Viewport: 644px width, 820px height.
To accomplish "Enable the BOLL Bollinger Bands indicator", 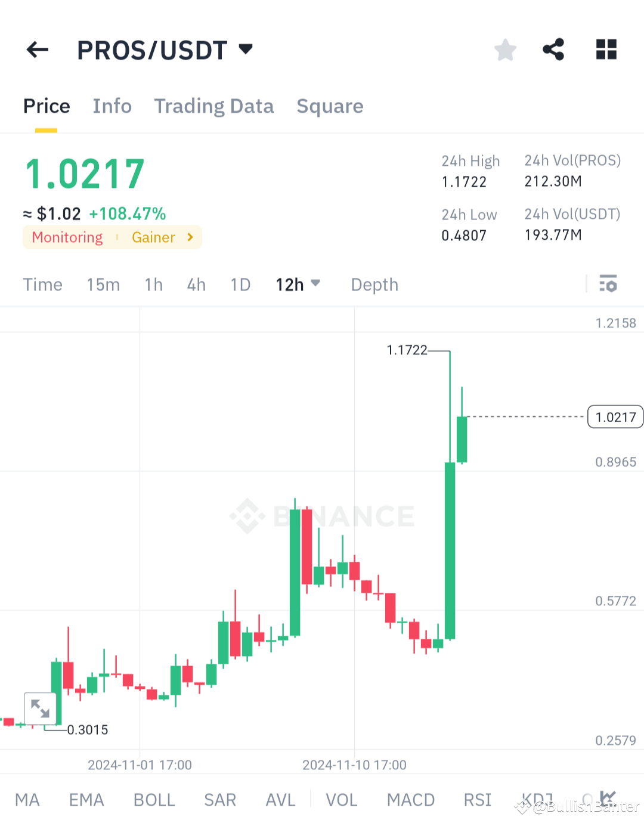I will coord(154,800).
